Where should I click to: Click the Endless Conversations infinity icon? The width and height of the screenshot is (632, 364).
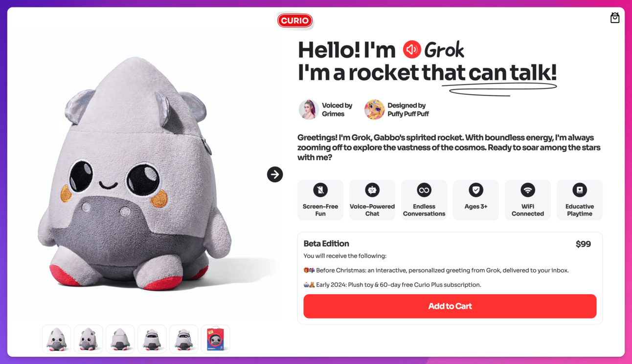[x=424, y=190]
